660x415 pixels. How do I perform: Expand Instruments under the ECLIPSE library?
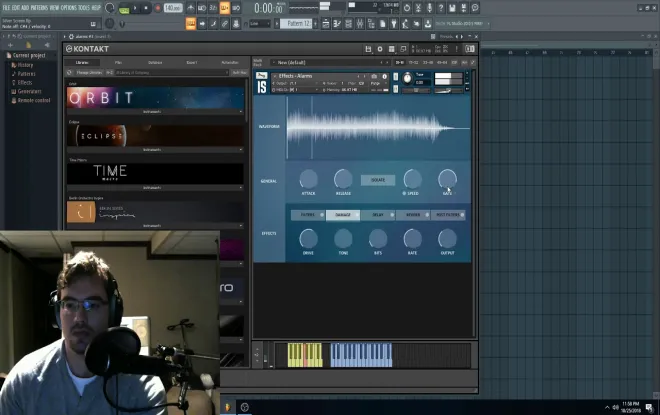click(x=155, y=150)
